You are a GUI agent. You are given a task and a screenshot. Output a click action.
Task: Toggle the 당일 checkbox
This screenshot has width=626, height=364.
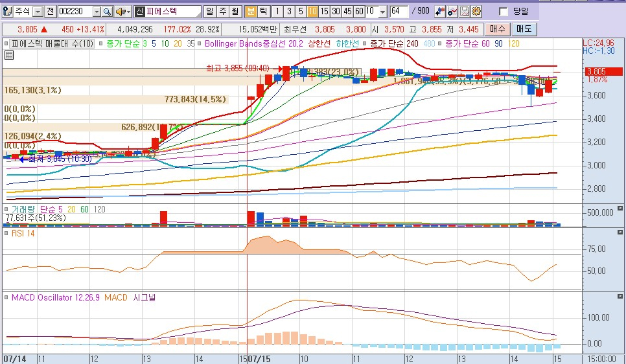pyautogui.click(x=504, y=12)
